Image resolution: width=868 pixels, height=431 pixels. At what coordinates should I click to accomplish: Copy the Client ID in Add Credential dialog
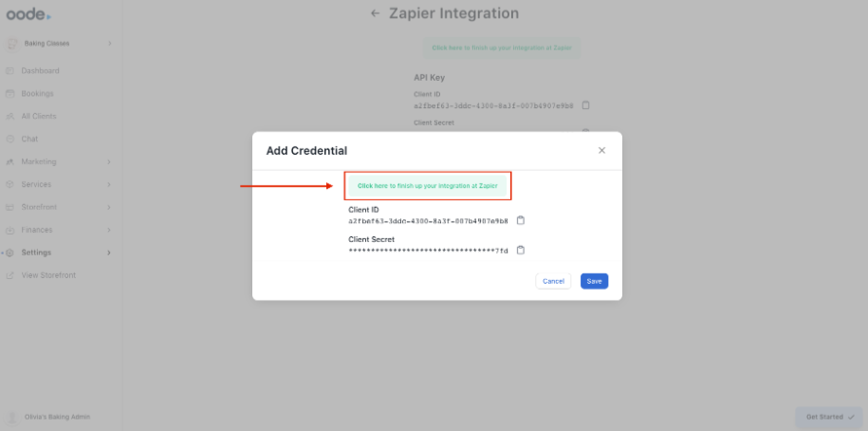pos(521,220)
